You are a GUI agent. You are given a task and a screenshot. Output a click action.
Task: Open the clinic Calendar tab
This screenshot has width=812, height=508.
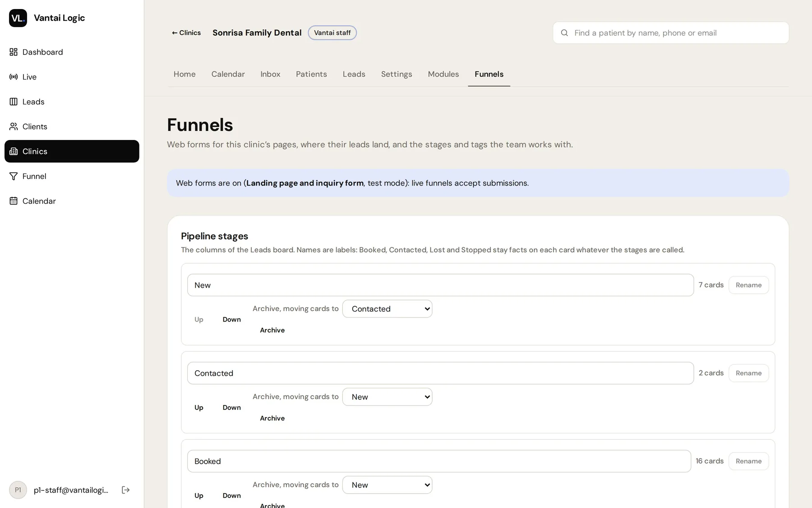[x=228, y=74]
